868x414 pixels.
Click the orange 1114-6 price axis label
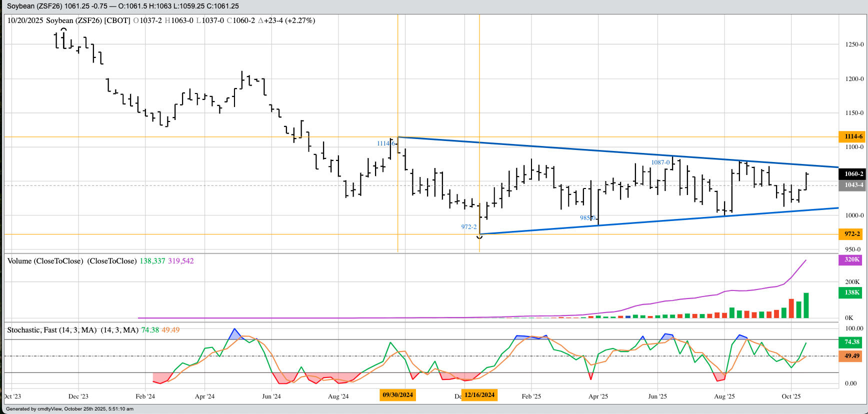tap(852, 136)
